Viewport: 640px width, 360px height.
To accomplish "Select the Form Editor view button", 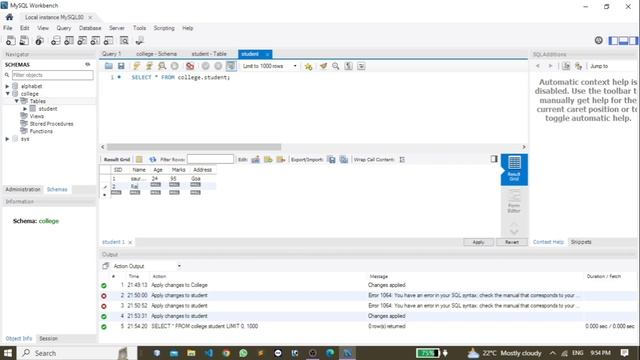I will point(514,202).
